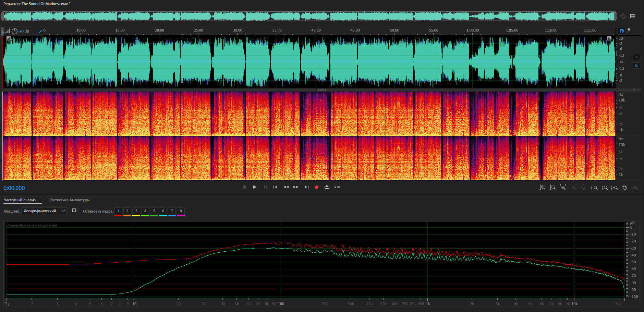
Task: Zoom in time with horizontal magnifier icon
Action: pyautogui.click(x=563, y=187)
